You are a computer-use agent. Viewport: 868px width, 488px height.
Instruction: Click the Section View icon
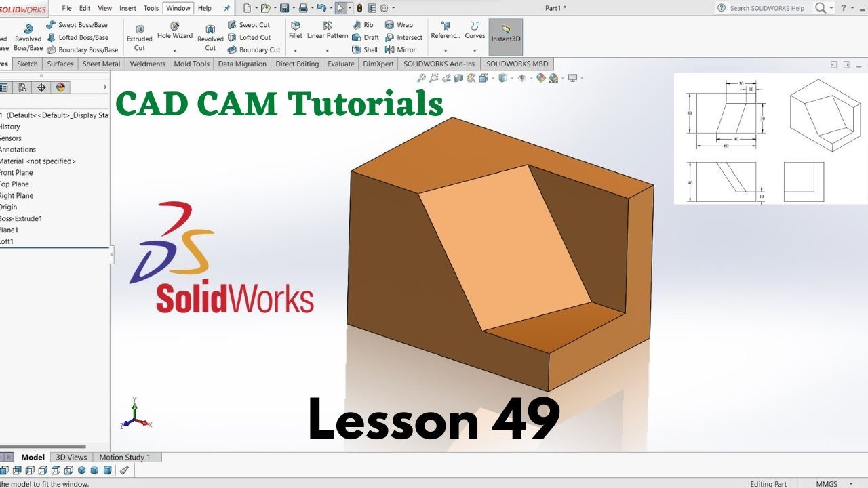point(459,78)
